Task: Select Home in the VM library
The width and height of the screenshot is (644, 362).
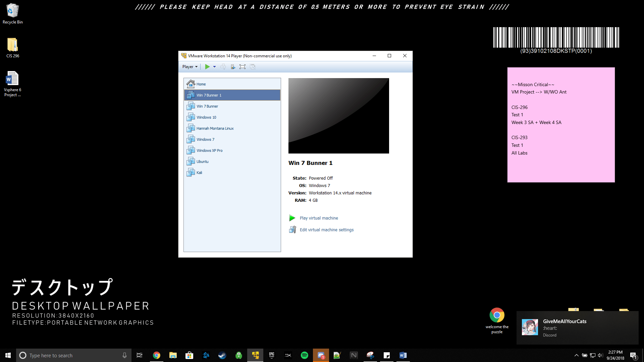Action: point(201,84)
